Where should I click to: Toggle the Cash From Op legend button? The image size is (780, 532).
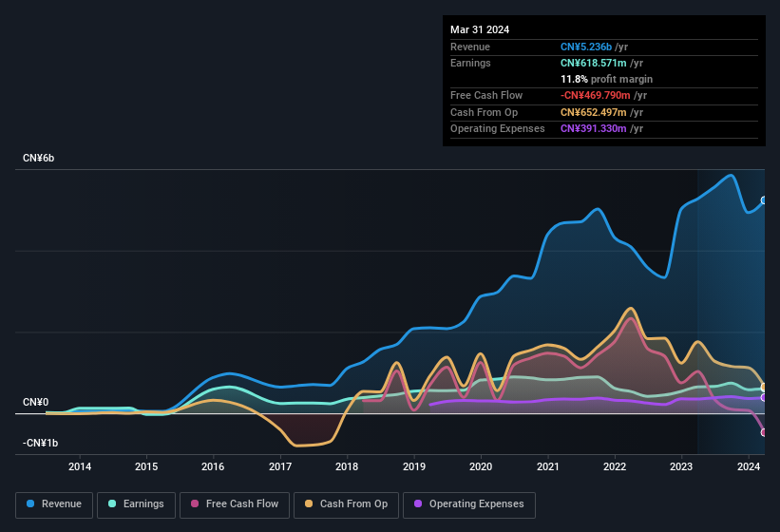(346, 504)
